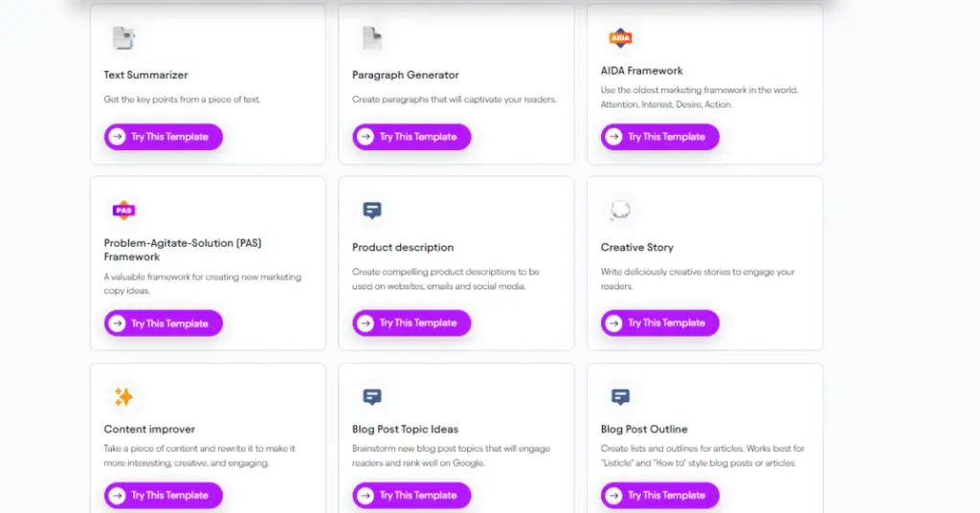Click the Creative Story bubble icon
The height and width of the screenshot is (513, 980).
(620, 210)
